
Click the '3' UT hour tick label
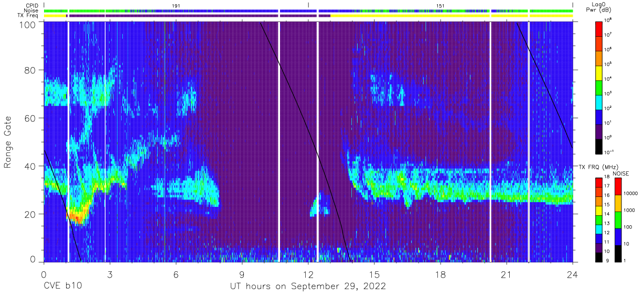(110, 274)
